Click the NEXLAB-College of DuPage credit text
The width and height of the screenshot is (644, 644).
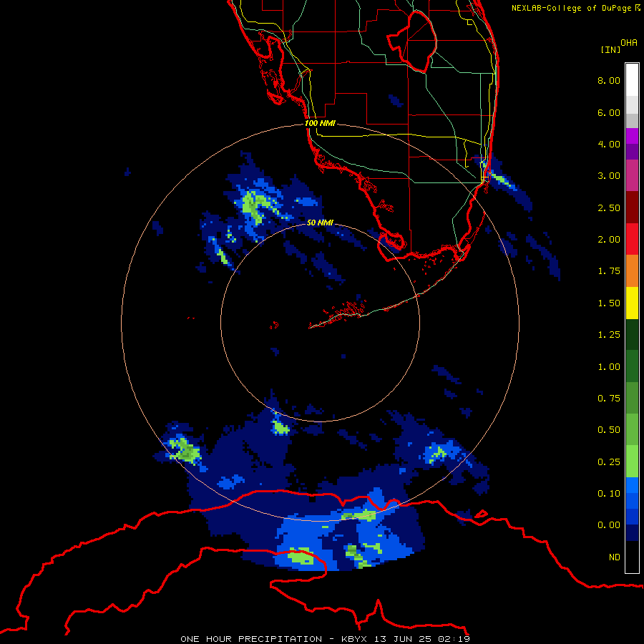[x=575, y=8]
